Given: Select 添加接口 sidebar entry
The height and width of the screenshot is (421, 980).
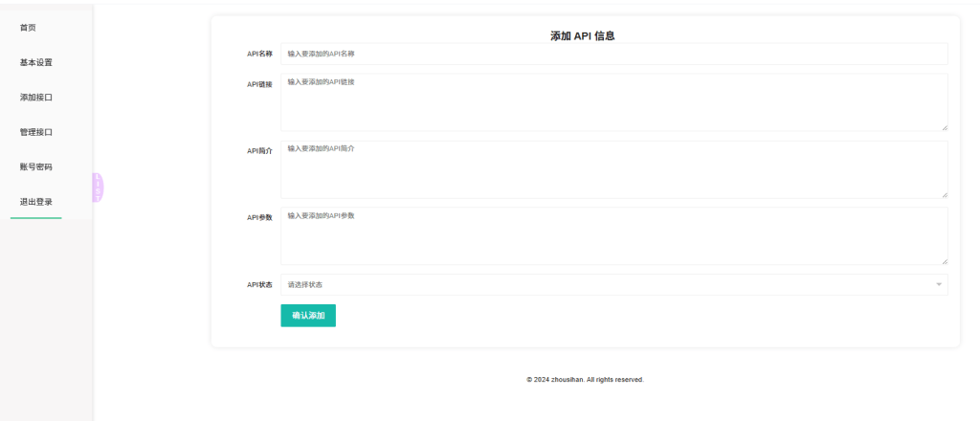Looking at the screenshot, I should click(x=35, y=98).
